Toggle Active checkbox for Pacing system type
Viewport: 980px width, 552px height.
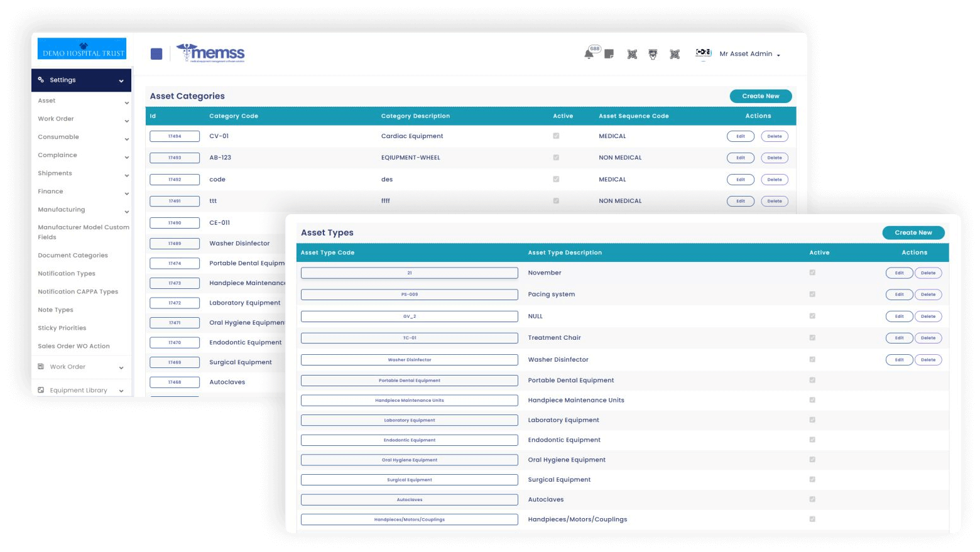click(812, 294)
